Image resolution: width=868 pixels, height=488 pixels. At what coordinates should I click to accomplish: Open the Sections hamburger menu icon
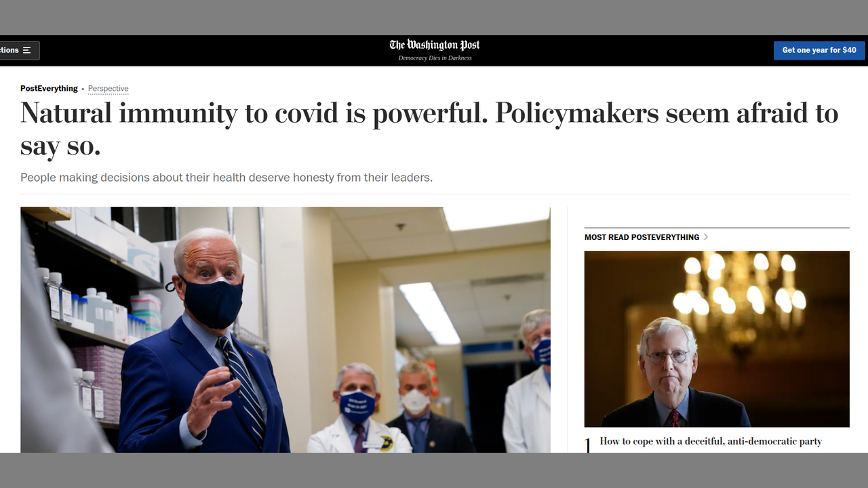coord(27,50)
